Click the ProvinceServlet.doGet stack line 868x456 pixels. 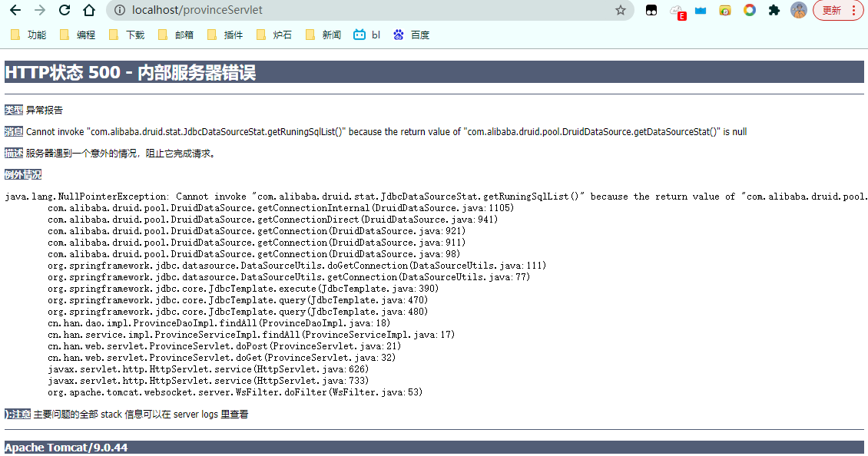pyautogui.click(x=221, y=358)
